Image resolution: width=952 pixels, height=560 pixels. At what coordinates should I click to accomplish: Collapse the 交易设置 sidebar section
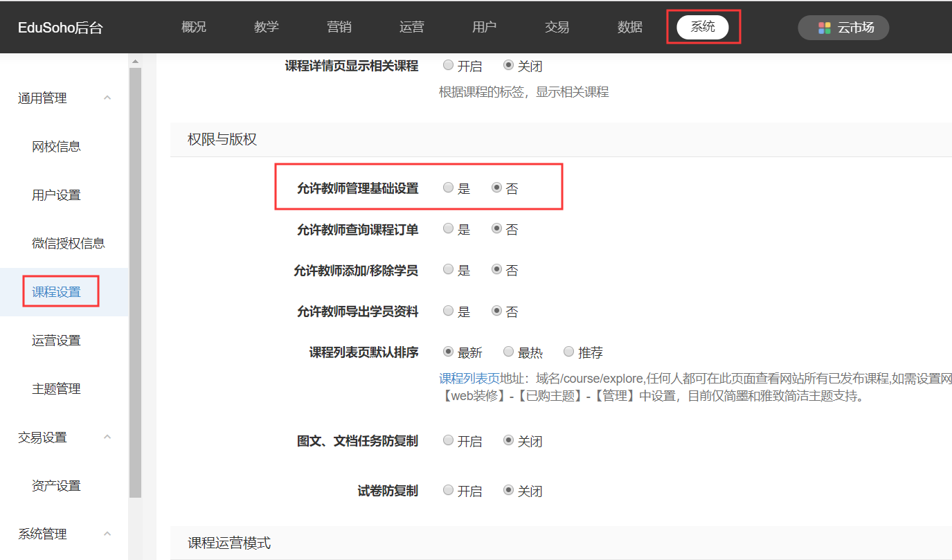click(x=107, y=437)
